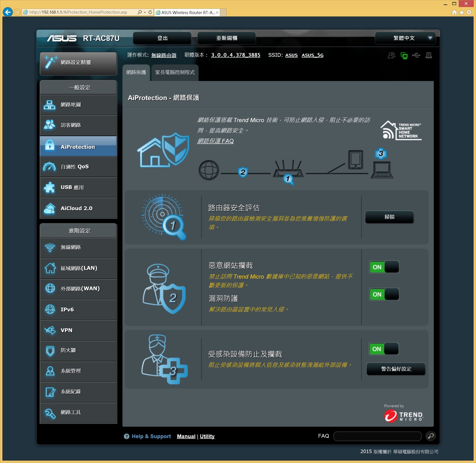Click the ASUS SSID link

point(291,55)
